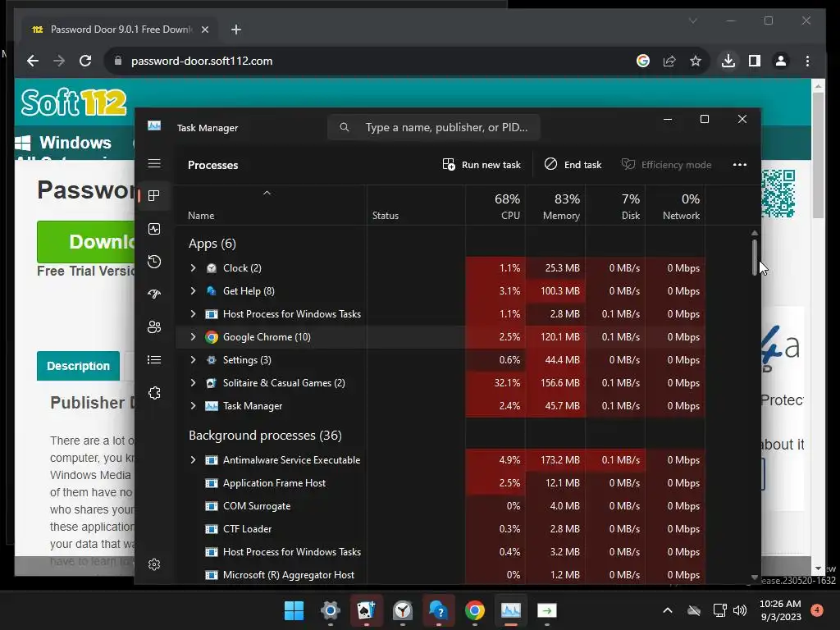Click End task button
Image resolution: width=840 pixels, height=630 pixels.
point(573,165)
